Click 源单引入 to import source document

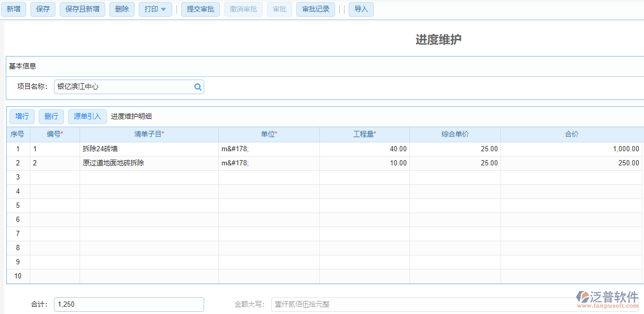click(87, 116)
